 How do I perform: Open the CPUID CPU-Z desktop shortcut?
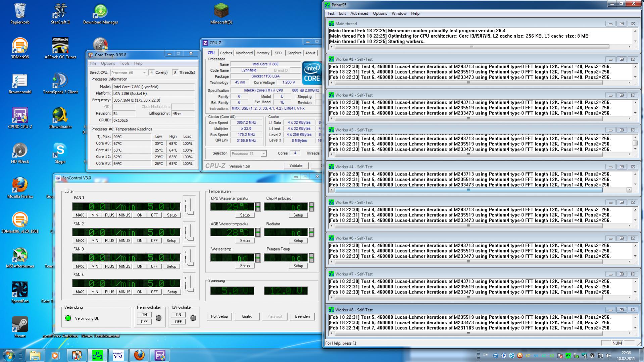pos(20,118)
